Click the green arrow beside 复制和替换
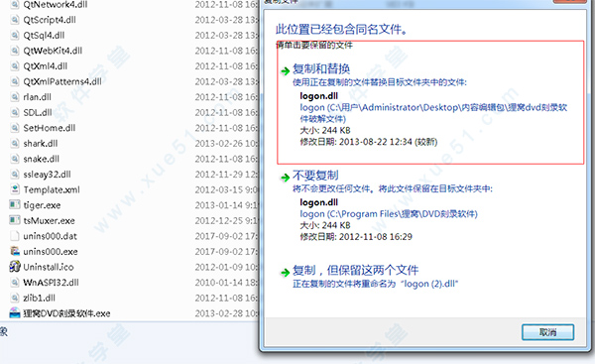 285,71
